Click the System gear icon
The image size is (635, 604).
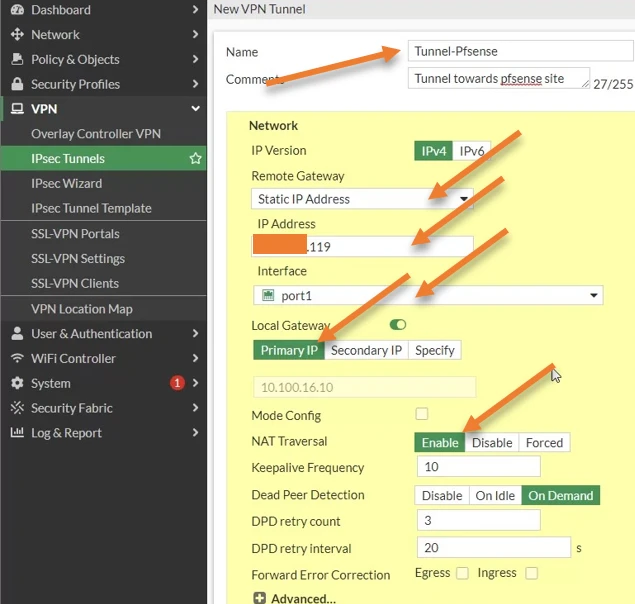click(16, 383)
